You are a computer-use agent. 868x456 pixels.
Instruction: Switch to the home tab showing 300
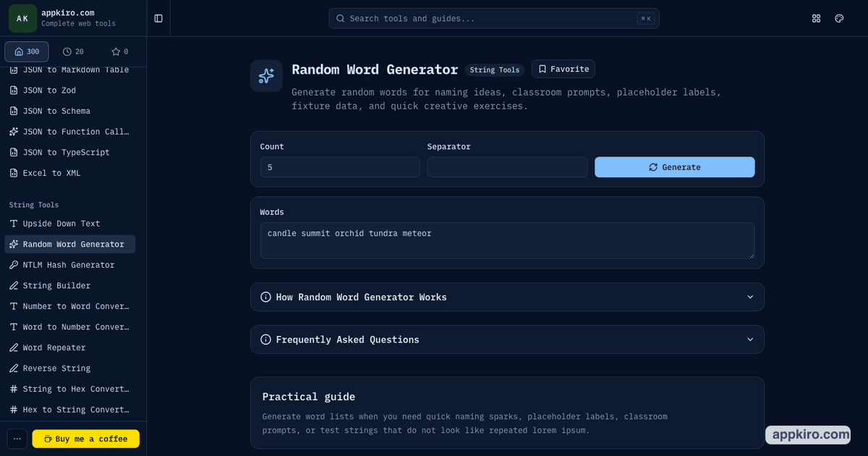pos(27,51)
